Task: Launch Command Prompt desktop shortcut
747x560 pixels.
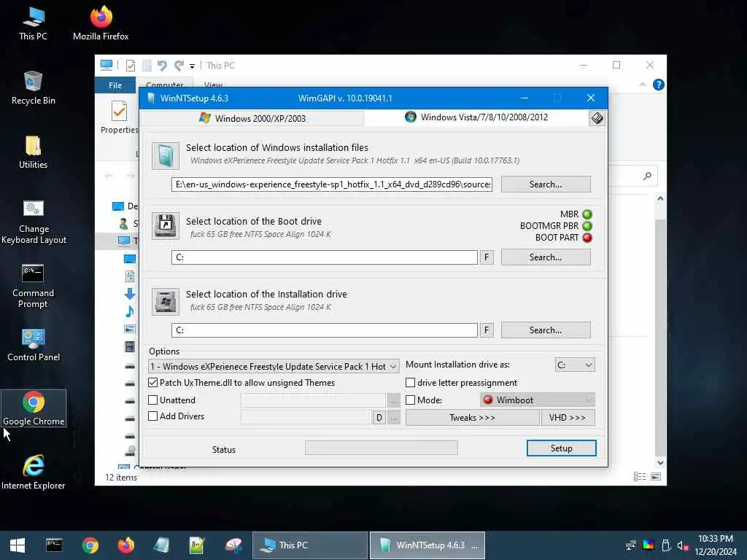Action: (33, 286)
